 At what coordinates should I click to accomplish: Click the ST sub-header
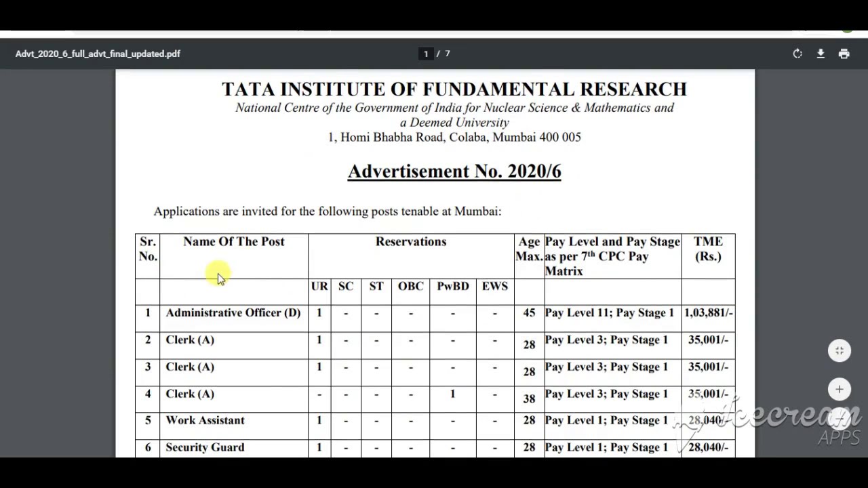pyautogui.click(x=376, y=286)
